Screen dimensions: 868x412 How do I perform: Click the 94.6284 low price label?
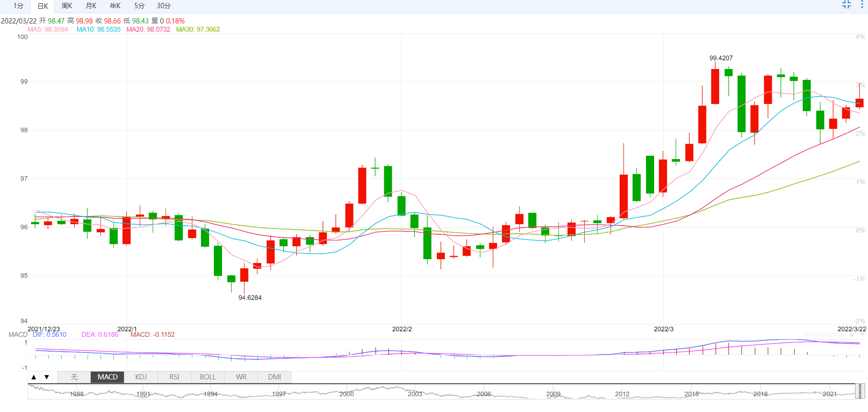click(x=250, y=298)
